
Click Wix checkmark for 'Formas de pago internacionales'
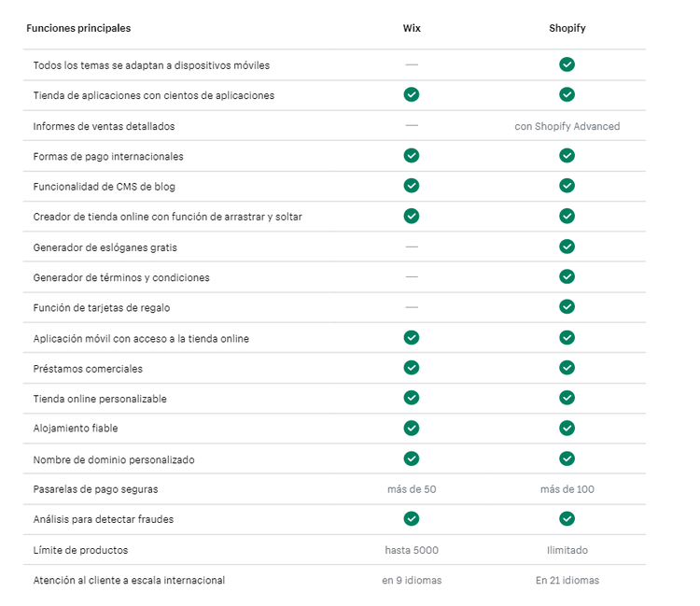click(x=412, y=155)
